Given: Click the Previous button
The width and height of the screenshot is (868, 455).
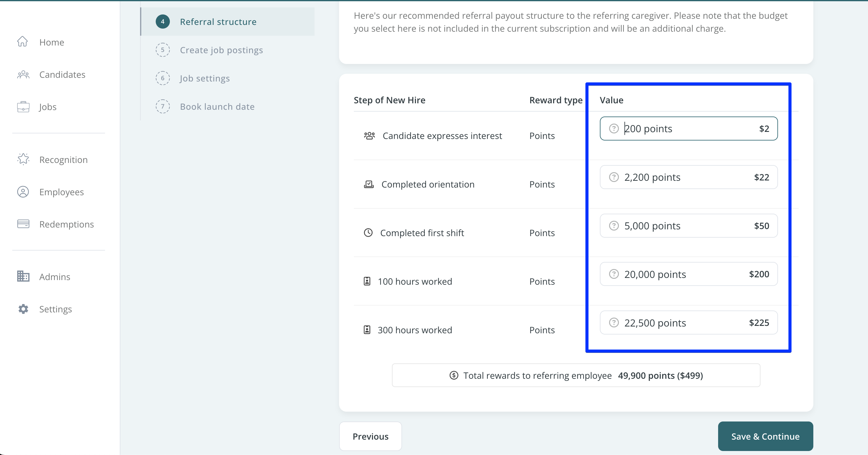Looking at the screenshot, I should (370, 436).
